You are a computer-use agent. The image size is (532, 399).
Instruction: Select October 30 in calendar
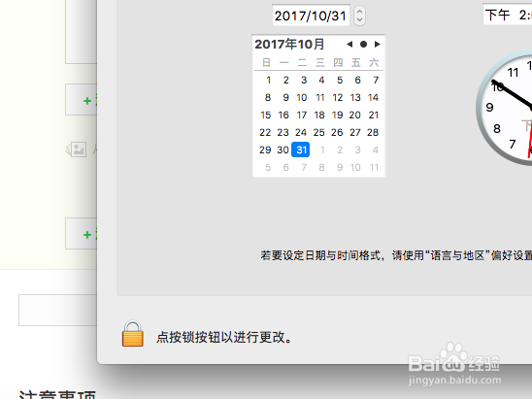click(x=283, y=150)
